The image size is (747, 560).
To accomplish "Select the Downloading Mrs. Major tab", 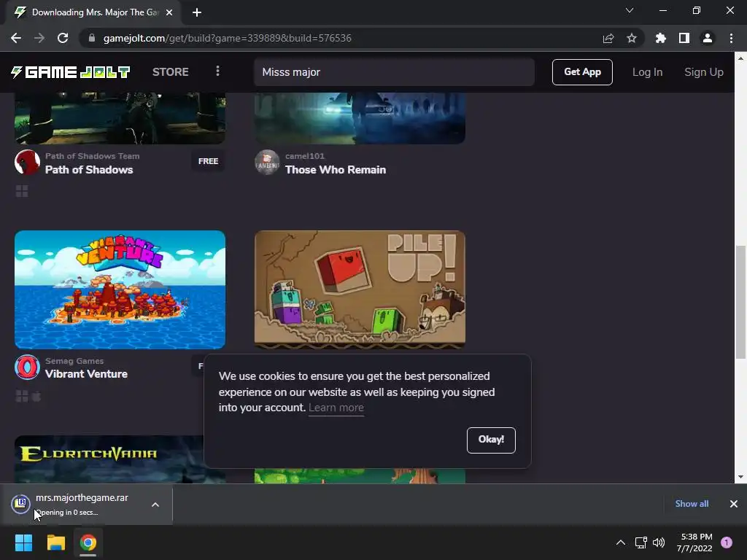I will coord(93,12).
